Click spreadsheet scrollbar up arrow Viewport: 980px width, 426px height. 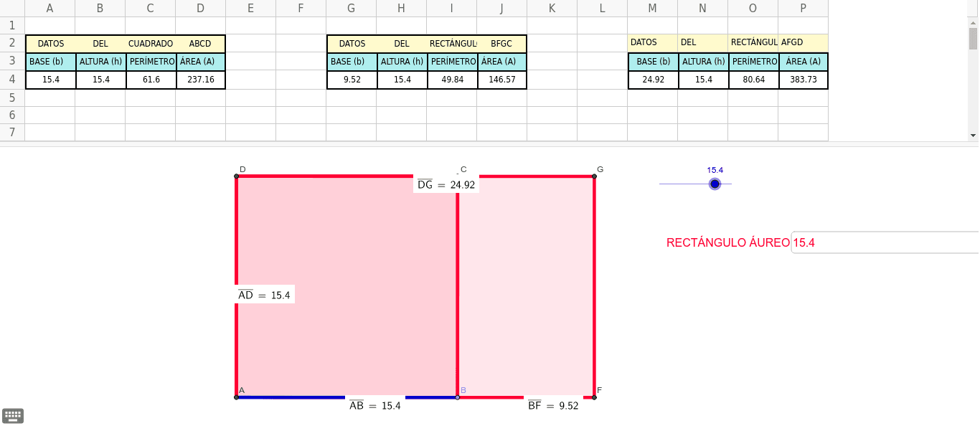click(974, 24)
